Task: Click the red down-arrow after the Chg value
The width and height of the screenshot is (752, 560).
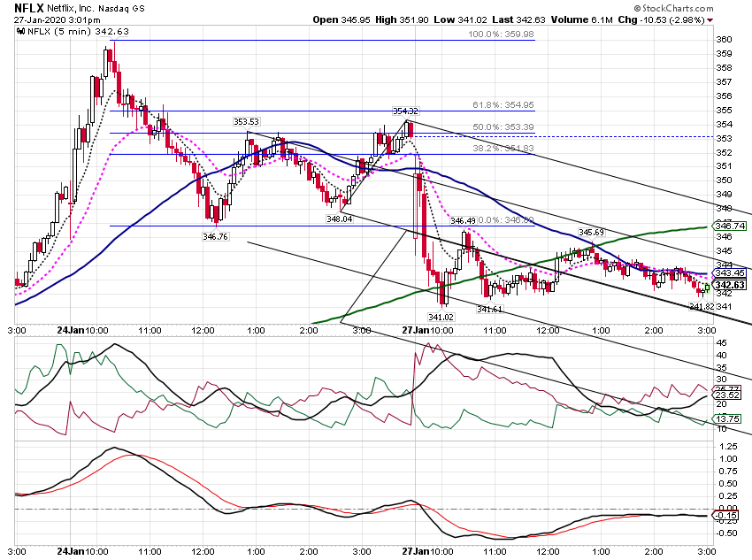Action: pos(710,20)
